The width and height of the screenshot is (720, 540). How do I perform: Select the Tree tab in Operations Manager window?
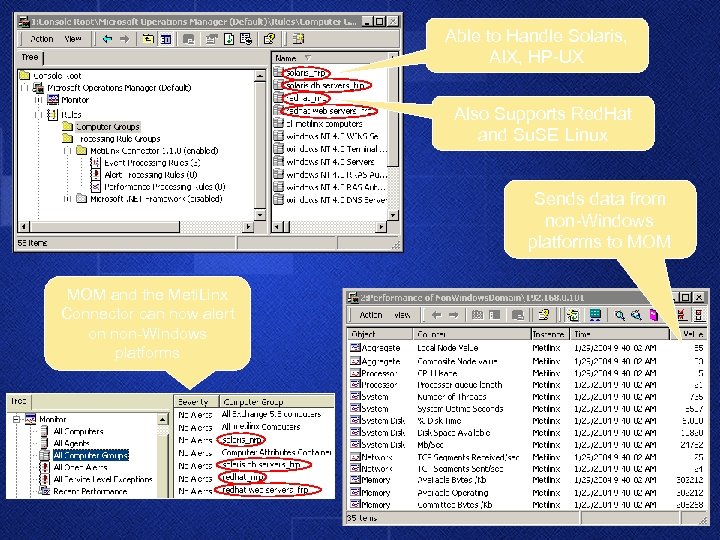[30, 57]
